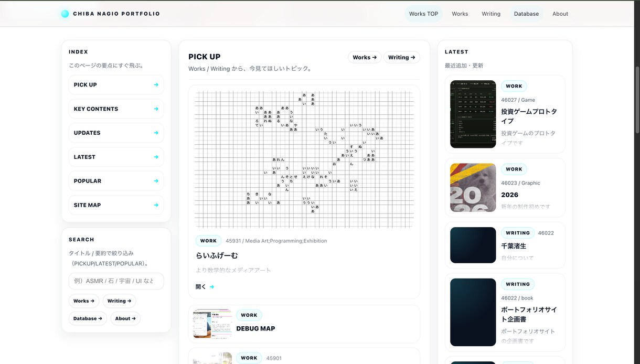Click the arrow icon in LATEST index row
This screenshot has height=364, width=640.
tap(156, 157)
